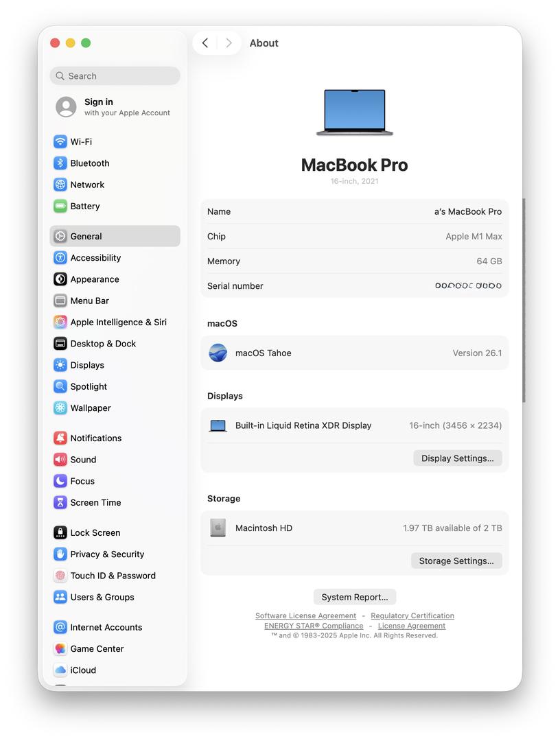
Task: Switch to Desktop & Dock settings
Action: tap(103, 344)
